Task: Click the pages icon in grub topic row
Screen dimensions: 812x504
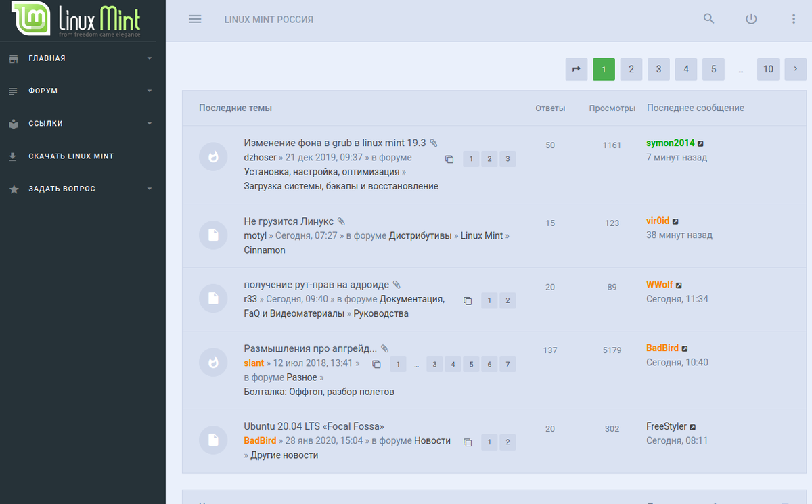Action: click(x=449, y=159)
